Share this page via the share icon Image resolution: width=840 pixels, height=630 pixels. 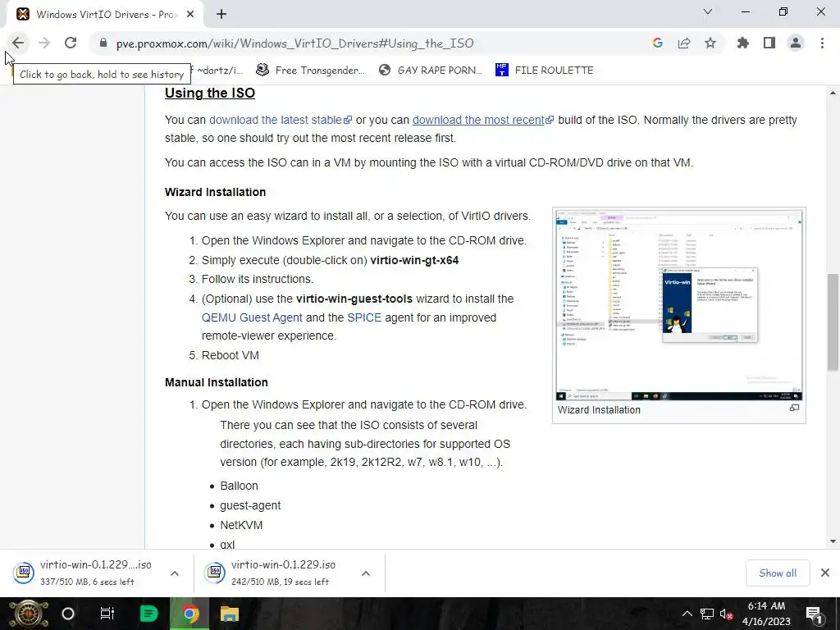(x=684, y=43)
